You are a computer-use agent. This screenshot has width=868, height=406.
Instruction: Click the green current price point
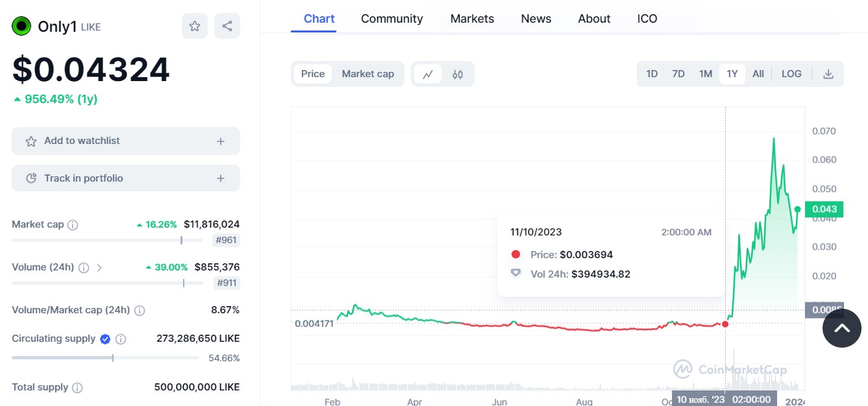(797, 209)
